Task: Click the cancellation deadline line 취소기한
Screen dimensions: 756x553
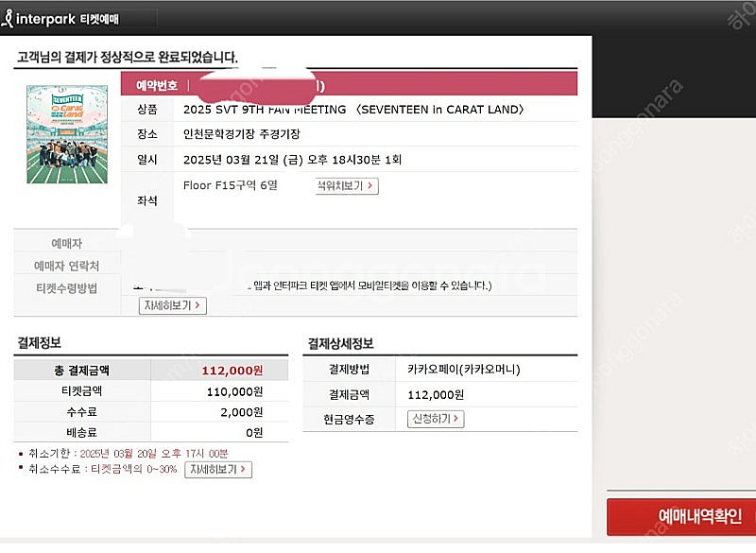Action: (129, 453)
